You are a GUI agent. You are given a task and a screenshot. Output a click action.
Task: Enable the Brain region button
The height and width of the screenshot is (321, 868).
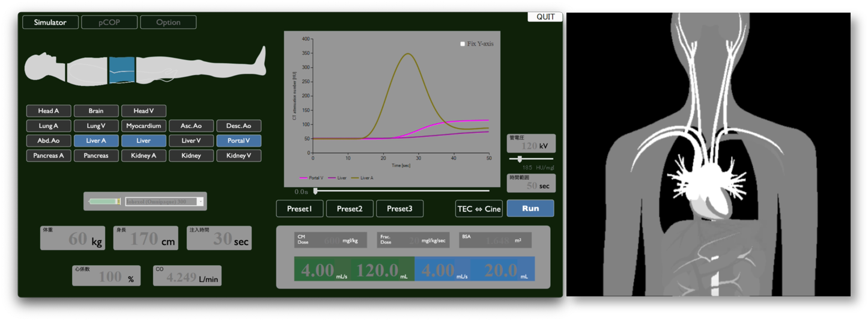pos(96,111)
